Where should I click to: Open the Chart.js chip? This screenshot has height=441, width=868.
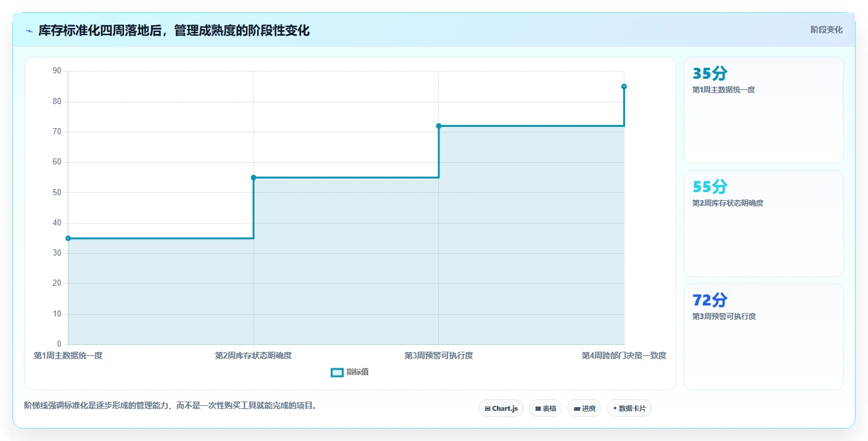[x=501, y=408]
